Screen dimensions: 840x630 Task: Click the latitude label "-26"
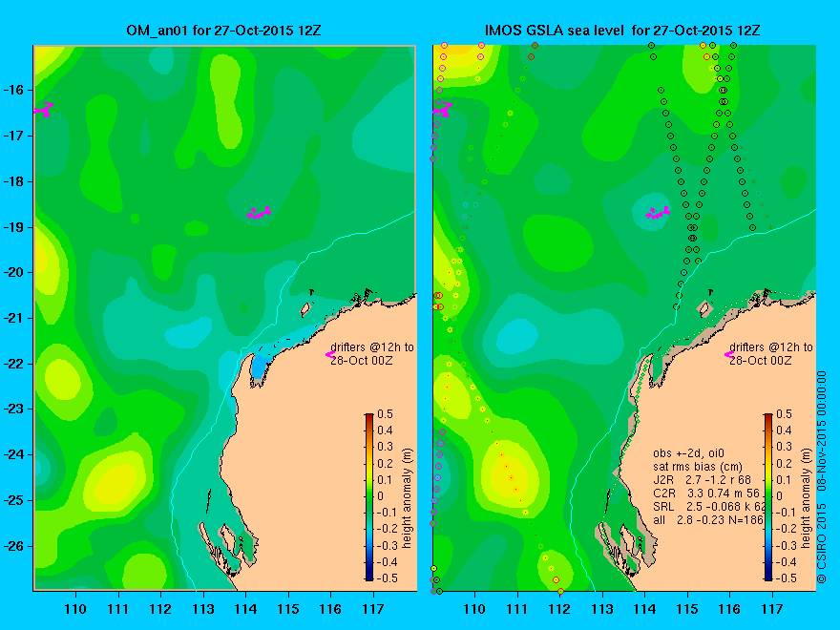pyautogui.click(x=14, y=546)
